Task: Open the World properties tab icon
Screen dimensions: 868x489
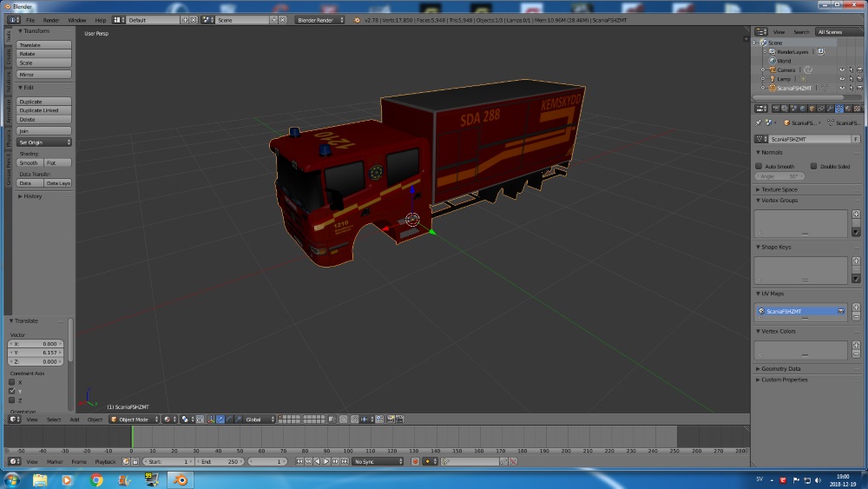Action: click(x=803, y=109)
